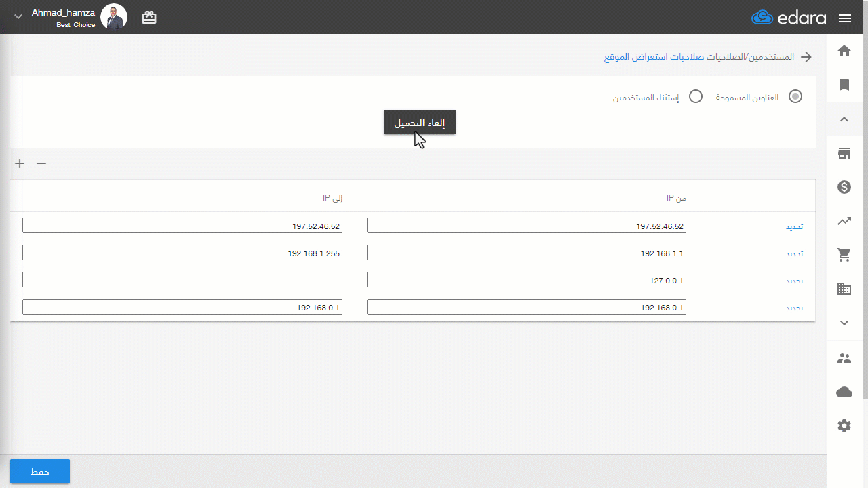Image resolution: width=868 pixels, height=488 pixels.
Task: Open the users group sidebar icon
Action: 844,358
